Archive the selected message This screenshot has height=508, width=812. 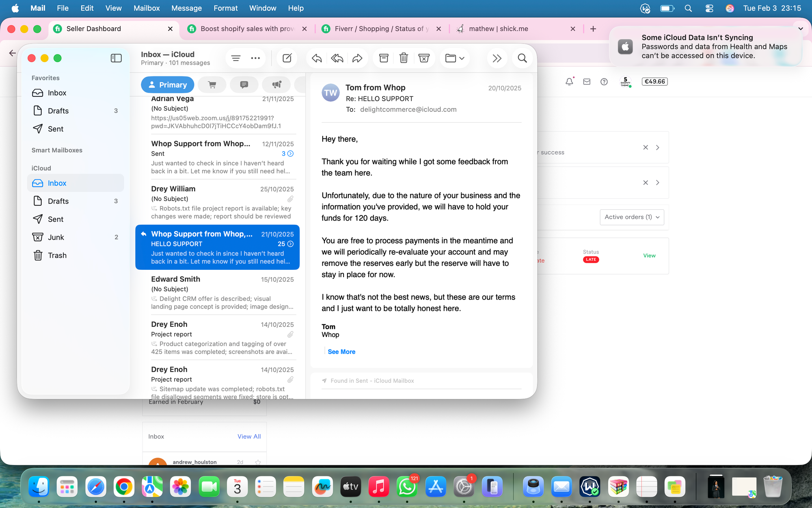384,58
